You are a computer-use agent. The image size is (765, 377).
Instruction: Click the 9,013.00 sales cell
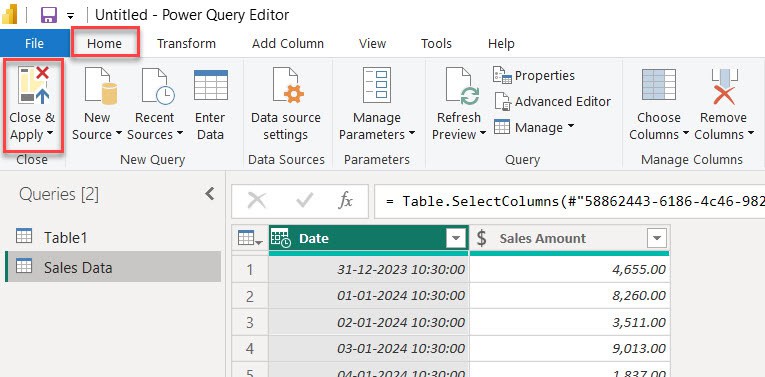pyautogui.click(x=569, y=348)
